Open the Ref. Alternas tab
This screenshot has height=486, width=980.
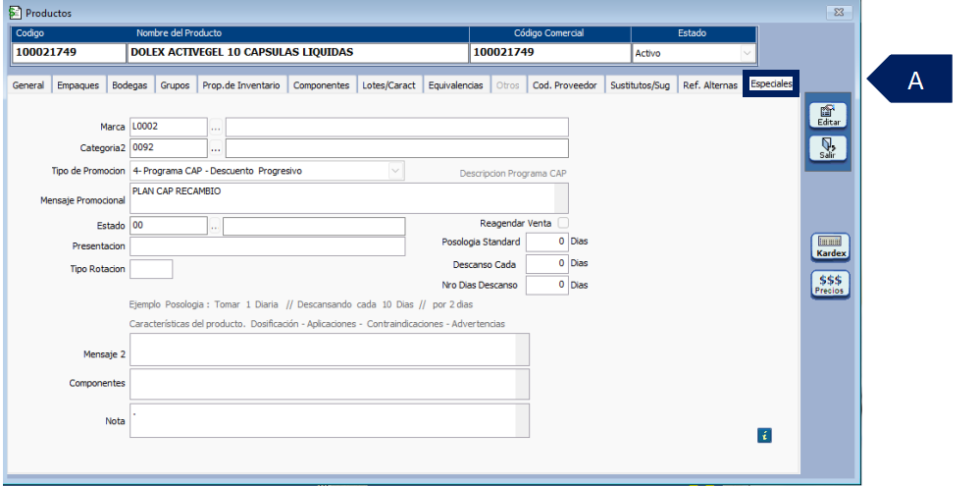(710, 85)
